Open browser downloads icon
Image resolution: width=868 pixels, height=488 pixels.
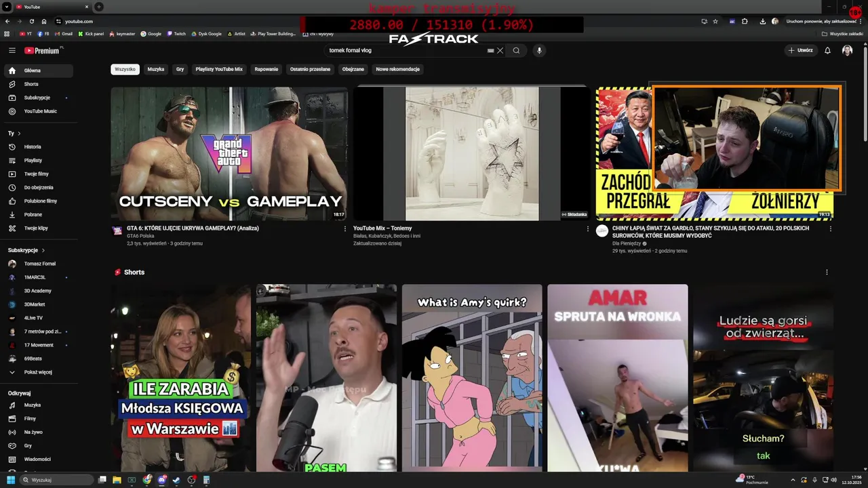(764, 21)
